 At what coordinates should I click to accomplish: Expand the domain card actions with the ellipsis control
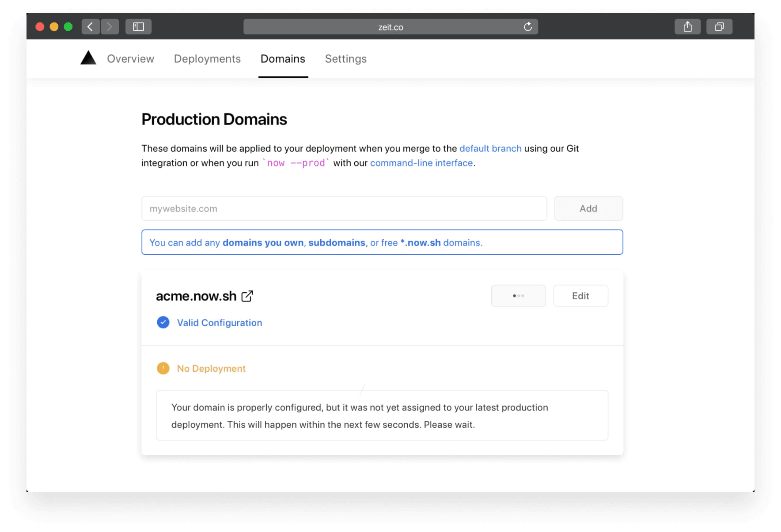pyautogui.click(x=518, y=296)
